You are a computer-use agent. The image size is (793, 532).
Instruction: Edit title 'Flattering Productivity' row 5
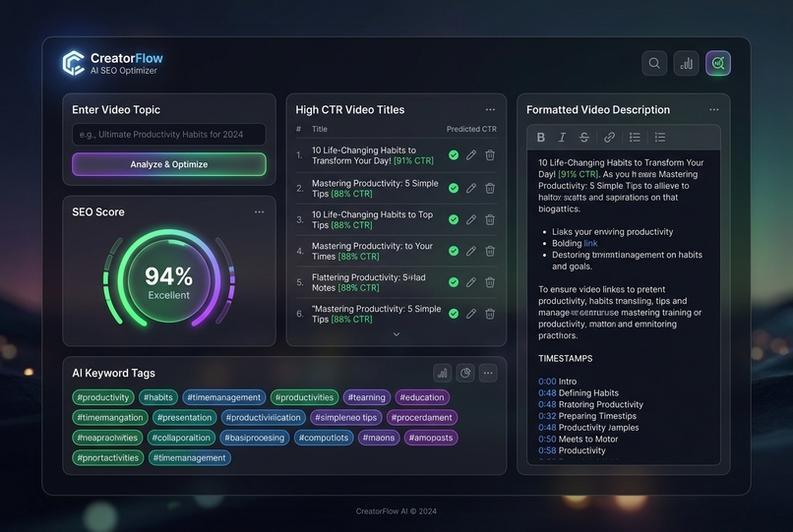[471, 282]
